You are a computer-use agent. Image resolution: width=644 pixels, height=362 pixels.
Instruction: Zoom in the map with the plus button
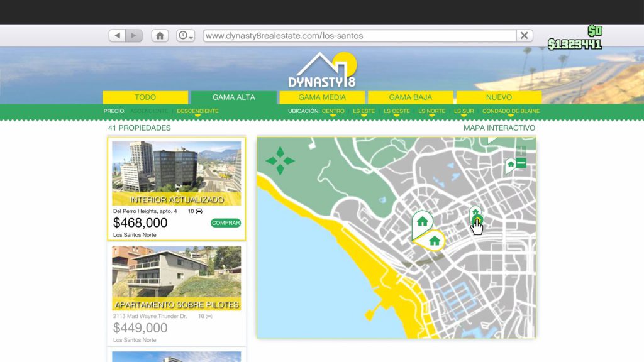[521, 151]
